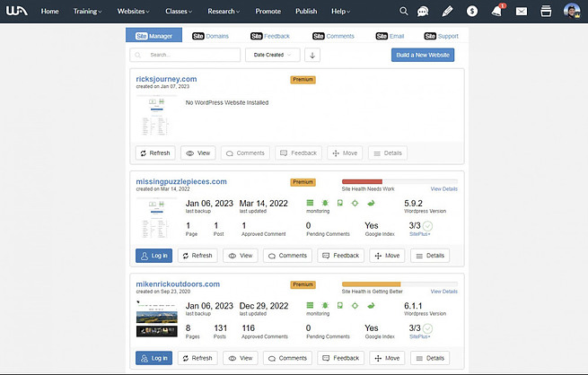Click server monitoring icon for mikenrickoutdoors.com
This screenshot has height=375, width=588.
tap(310, 306)
